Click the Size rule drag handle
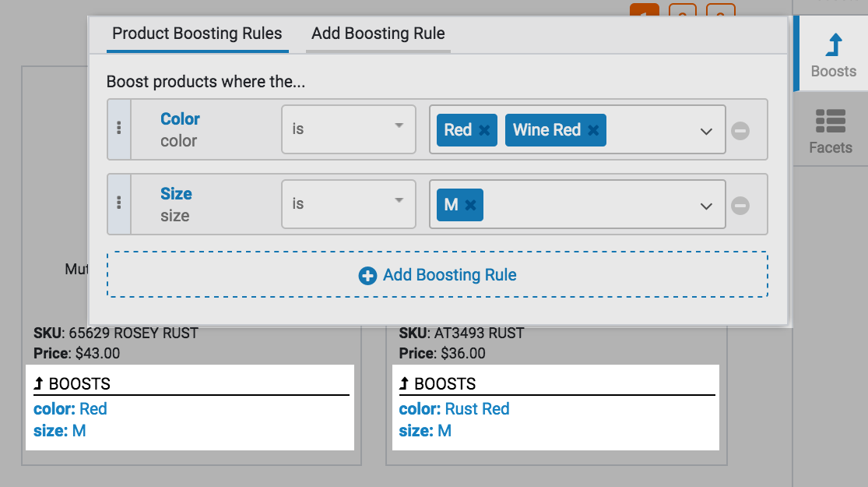This screenshot has width=868, height=487. (x=118, y=204)
